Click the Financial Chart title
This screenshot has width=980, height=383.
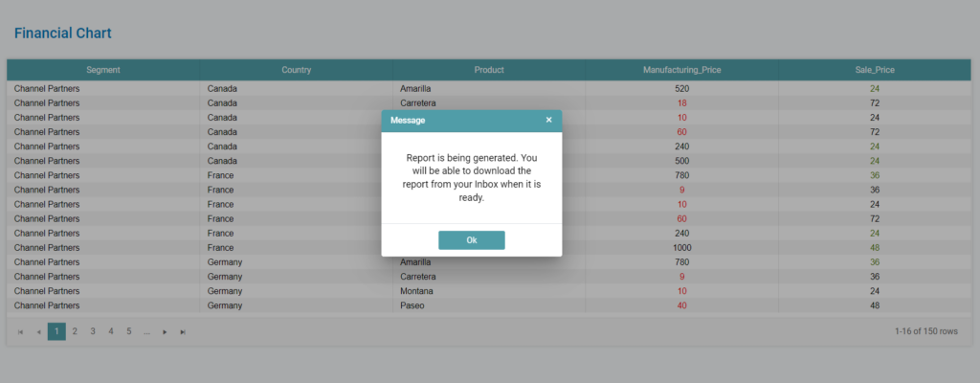tap(62, 34)
